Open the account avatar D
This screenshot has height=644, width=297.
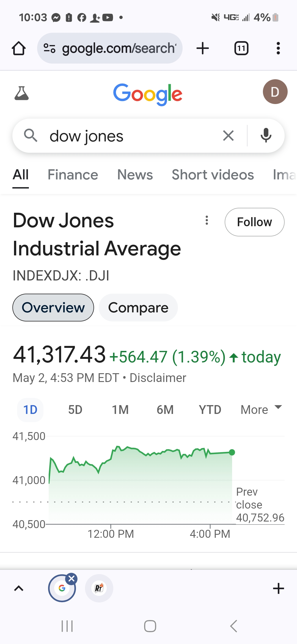(275, 92)
